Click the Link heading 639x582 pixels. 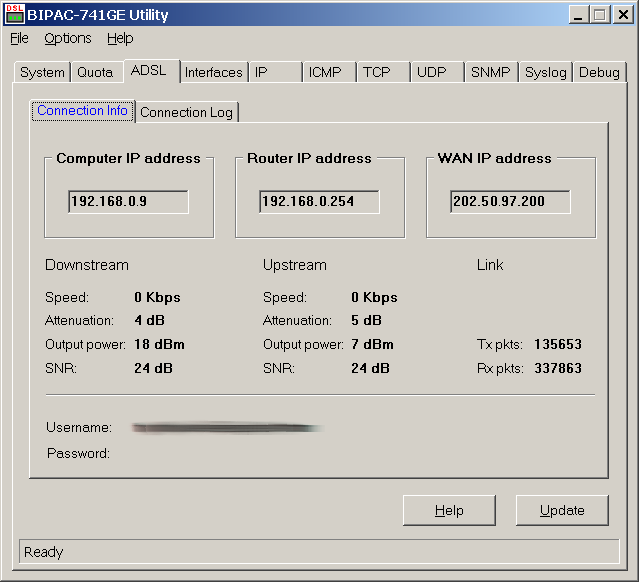[x=490, y=265]
